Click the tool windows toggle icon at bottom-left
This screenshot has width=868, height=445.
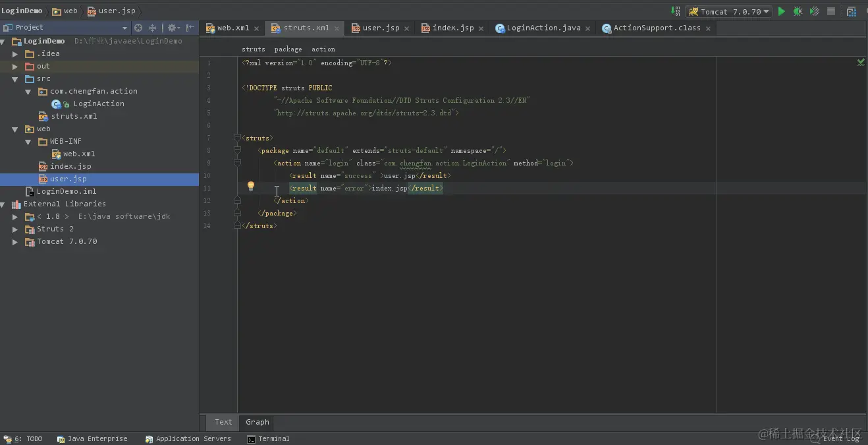pyautogui.click(x=7, y=439)
